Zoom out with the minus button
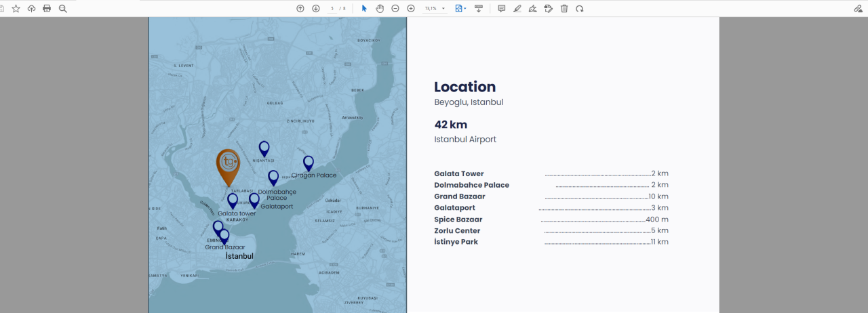 pos(395,8)
